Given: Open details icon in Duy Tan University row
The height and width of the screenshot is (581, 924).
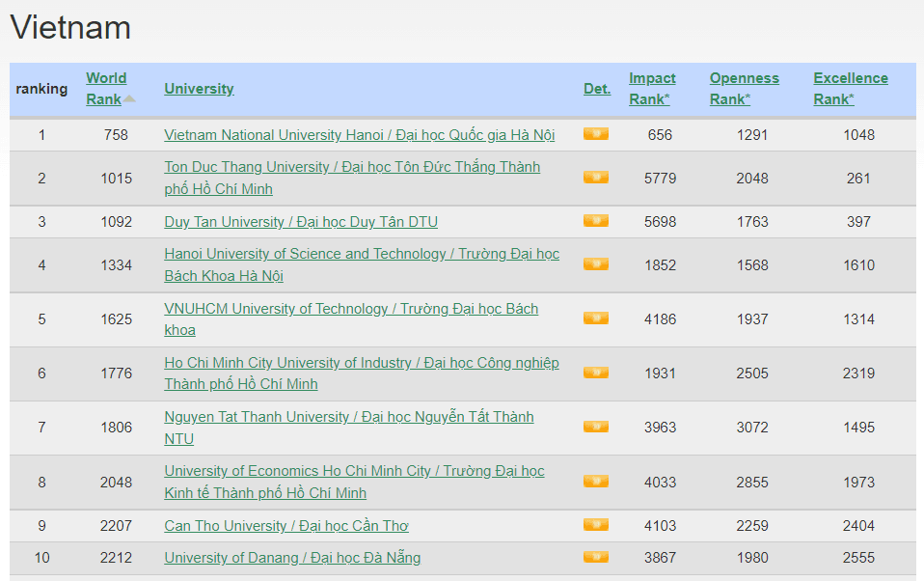Looking at the screenshot, I should tap(595, 221).
